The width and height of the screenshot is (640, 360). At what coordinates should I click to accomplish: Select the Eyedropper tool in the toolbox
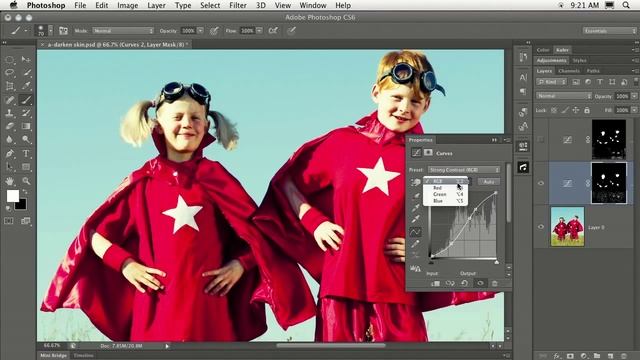26,86
